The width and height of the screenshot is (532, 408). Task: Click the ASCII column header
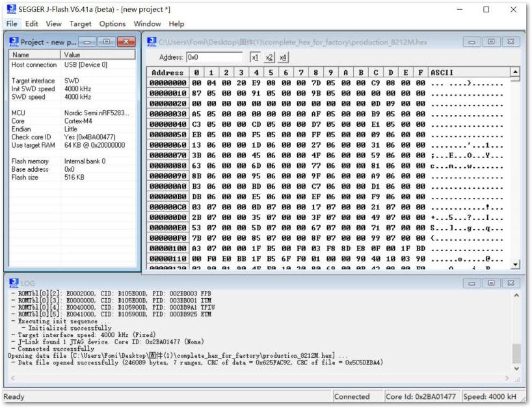pyautogui.click(x=469, y=72)
